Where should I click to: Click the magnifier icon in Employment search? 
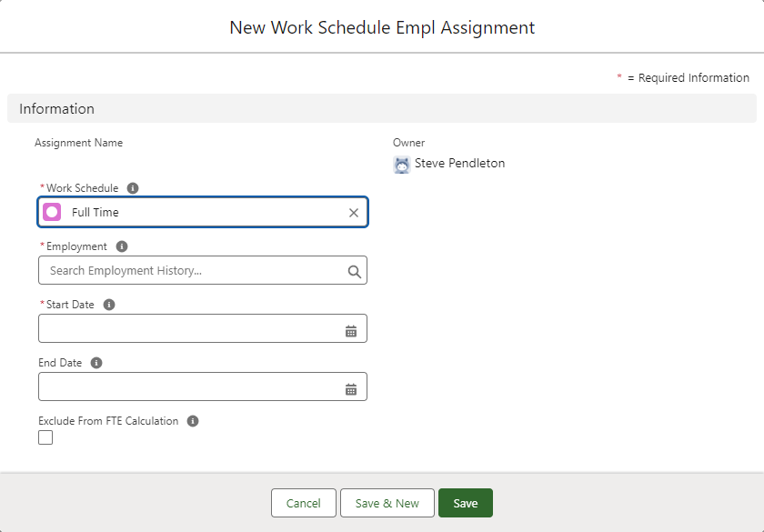354,271
